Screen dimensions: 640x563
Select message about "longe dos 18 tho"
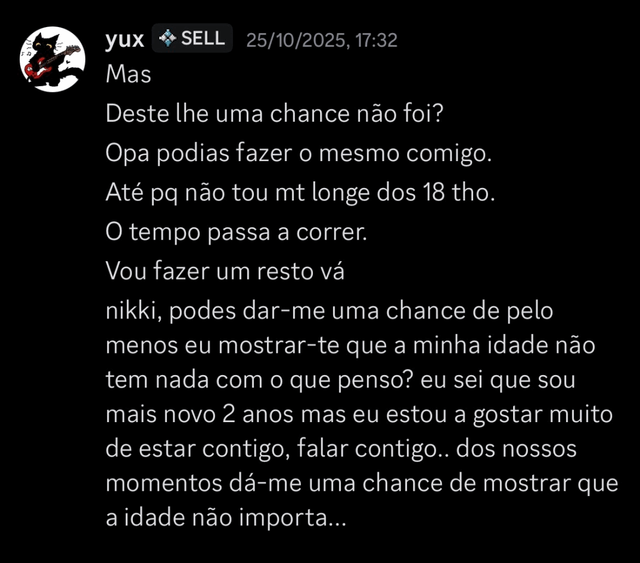click(x=300, y=192)
